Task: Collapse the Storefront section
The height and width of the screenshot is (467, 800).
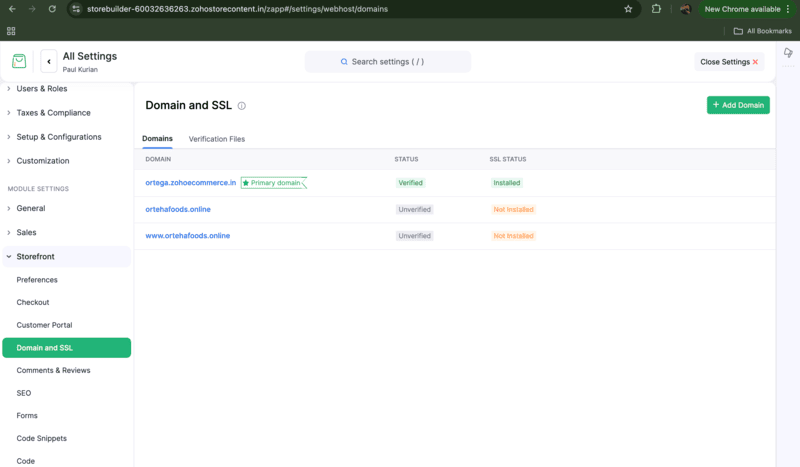Action: [66, 257]
